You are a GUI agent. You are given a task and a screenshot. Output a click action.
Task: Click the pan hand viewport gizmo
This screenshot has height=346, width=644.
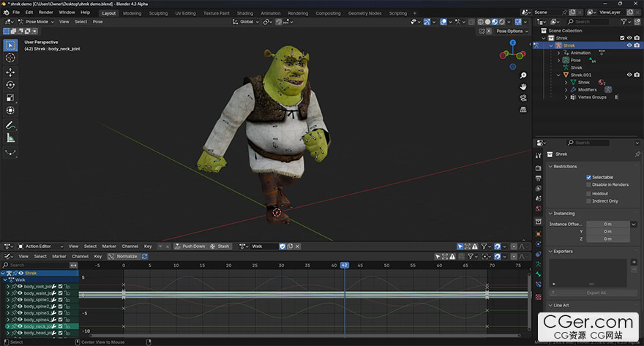point(523,87)
